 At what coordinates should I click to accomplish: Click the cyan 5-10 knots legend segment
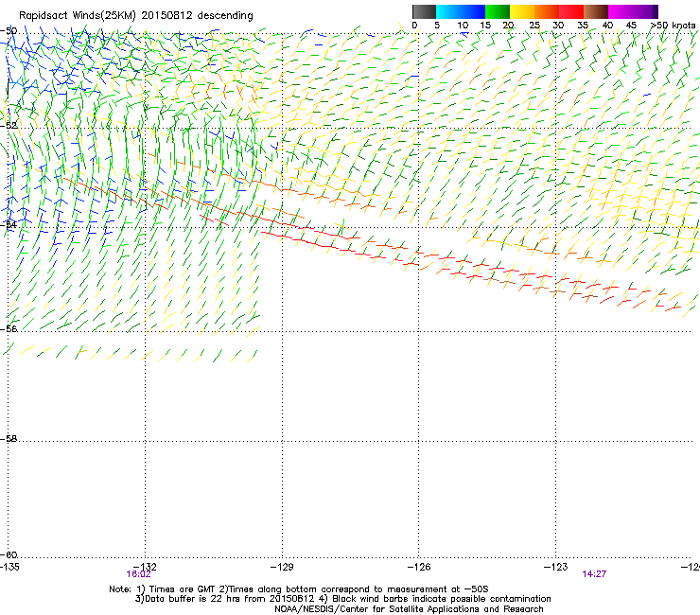(448, 11)
